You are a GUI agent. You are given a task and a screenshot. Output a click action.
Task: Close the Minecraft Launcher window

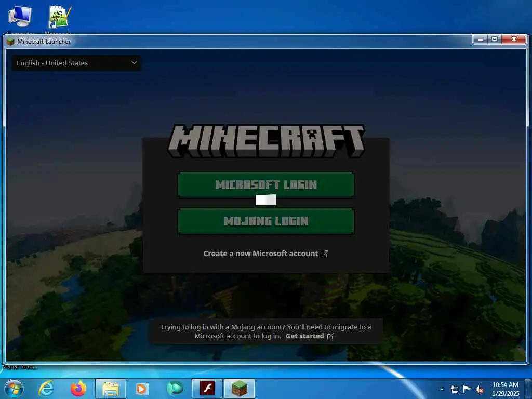[x=514, y=39]
